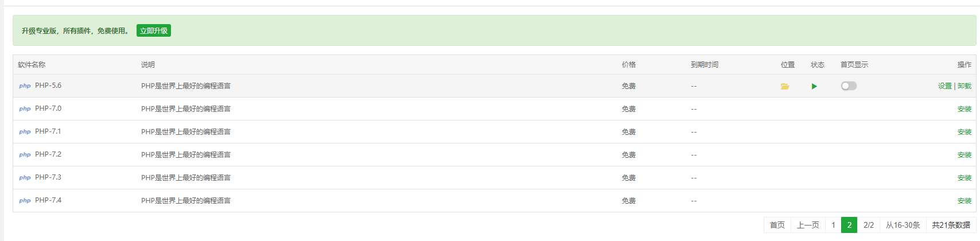Click the php logo icon beside PHP-7.1

[25, 132]
